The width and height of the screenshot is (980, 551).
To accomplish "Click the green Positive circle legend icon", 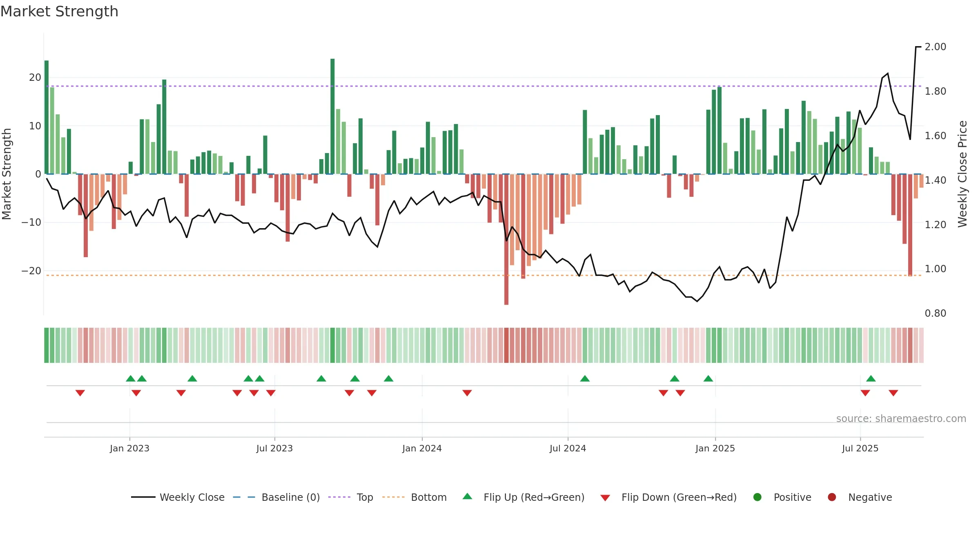I will [757, 497].
